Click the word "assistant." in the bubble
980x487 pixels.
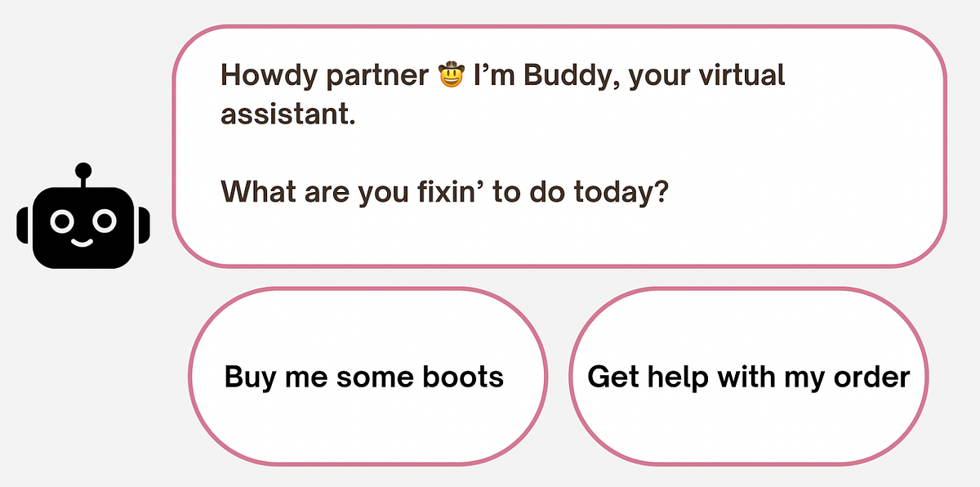point(288,114)
